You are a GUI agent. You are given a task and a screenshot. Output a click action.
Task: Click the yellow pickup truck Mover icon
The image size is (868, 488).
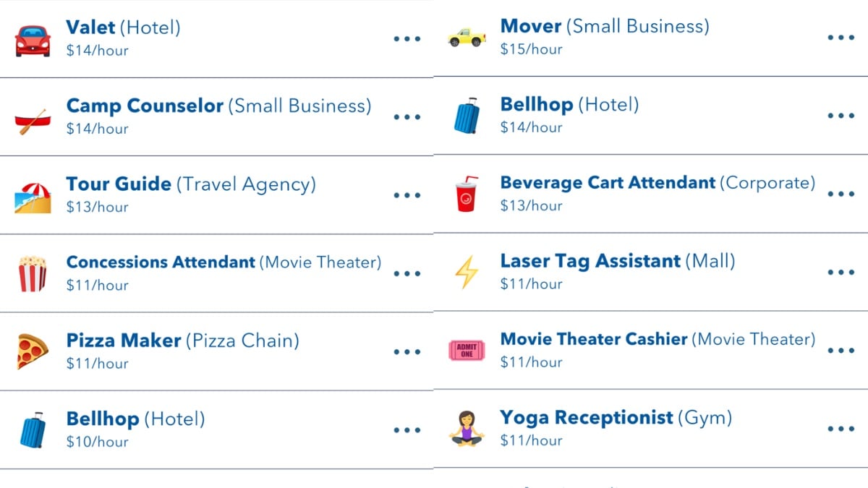(x=467, y=38)
